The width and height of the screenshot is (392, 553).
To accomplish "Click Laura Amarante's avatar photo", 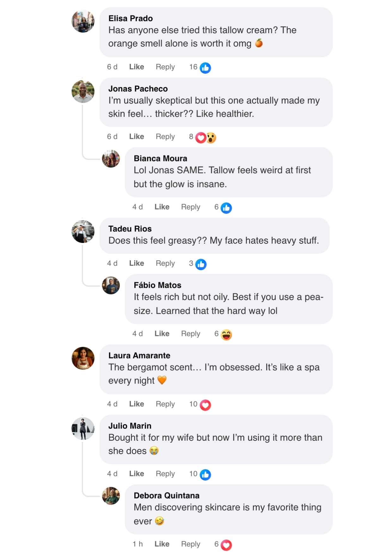I will click(x=83, y=358).
